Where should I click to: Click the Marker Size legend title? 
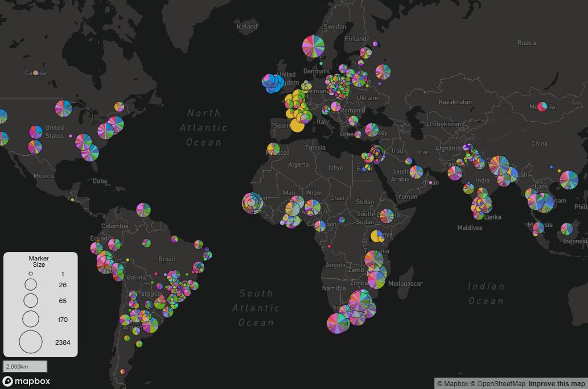(x=39, y=262)
